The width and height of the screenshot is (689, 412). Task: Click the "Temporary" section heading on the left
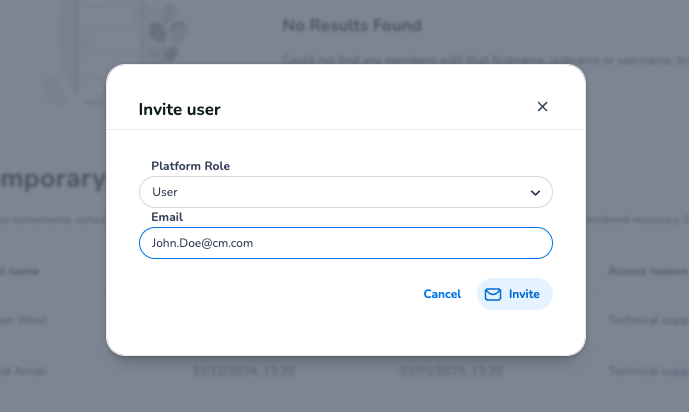click(52, 180)
